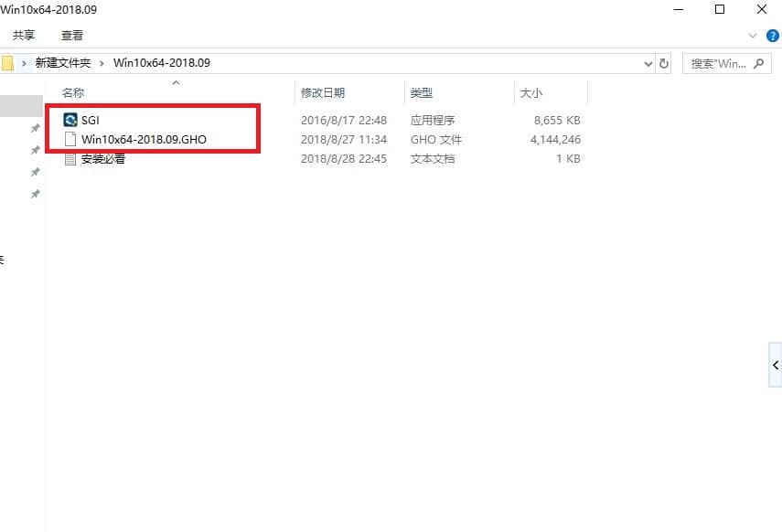Switch to the 查看 ribbon tab

pos(72,36)
